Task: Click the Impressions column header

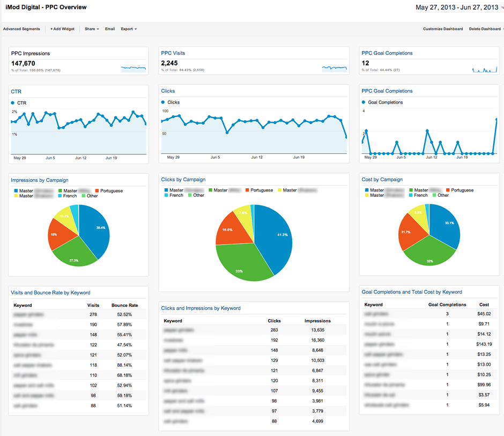Action: pyautogui.click(x=317, y=321)
